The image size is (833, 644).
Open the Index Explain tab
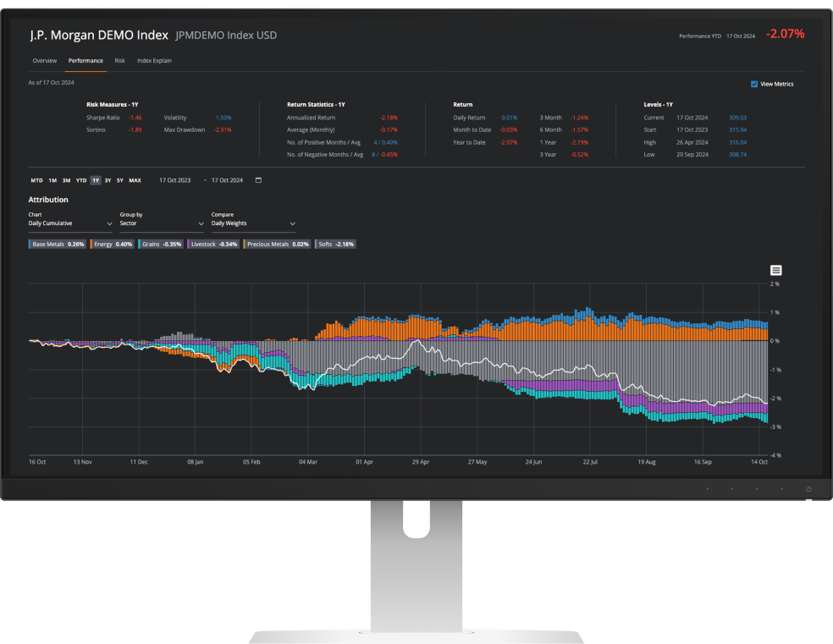coord(154,60)
